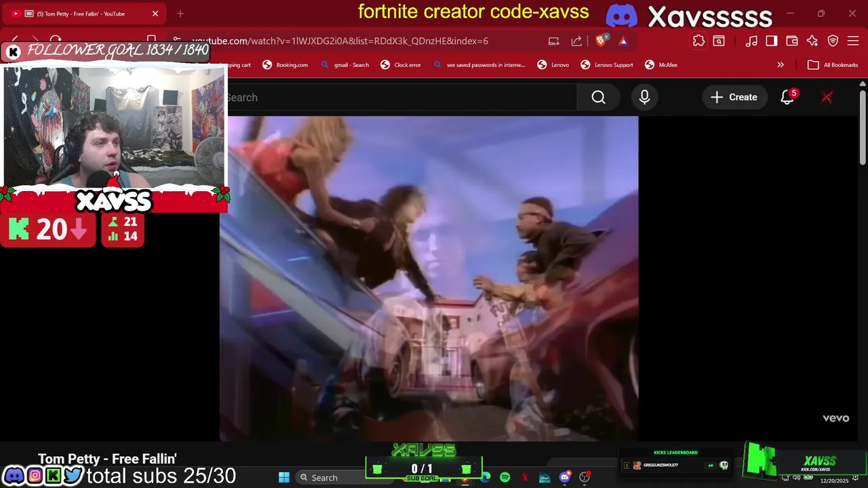Click the Free Fallin' video player
868x488 pixels.
429,278
